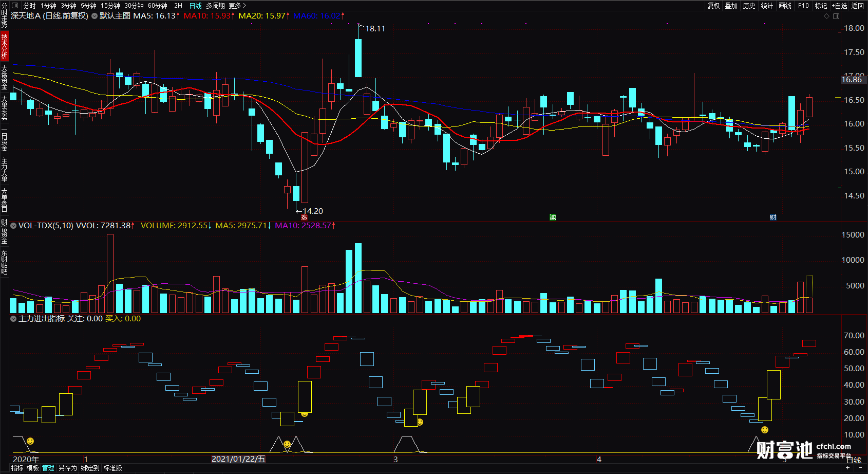Click the blue 财 marker under the price chart
Viewport: 868px width, 474px height.
pos(773,217)
